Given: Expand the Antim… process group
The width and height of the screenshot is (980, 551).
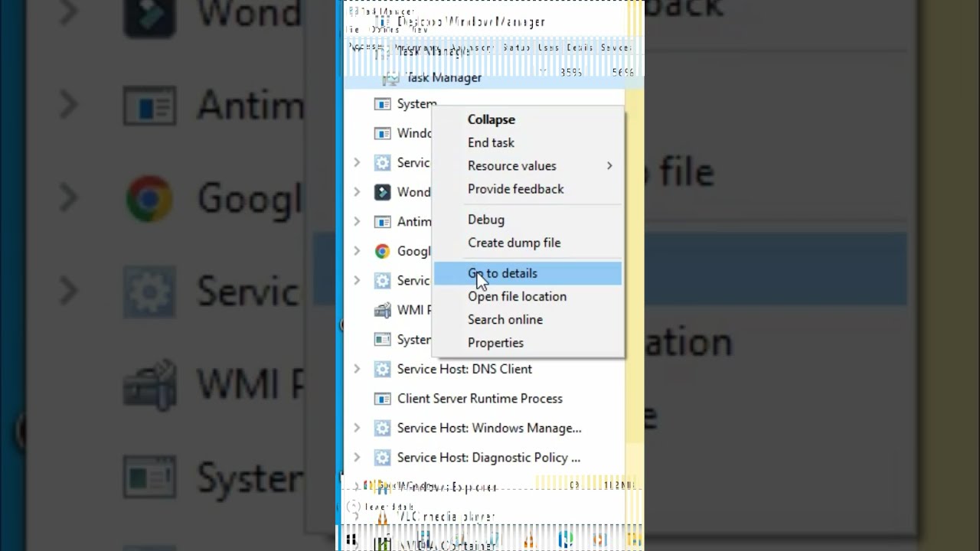Looking at the screenshot, I should pos(357,222).
